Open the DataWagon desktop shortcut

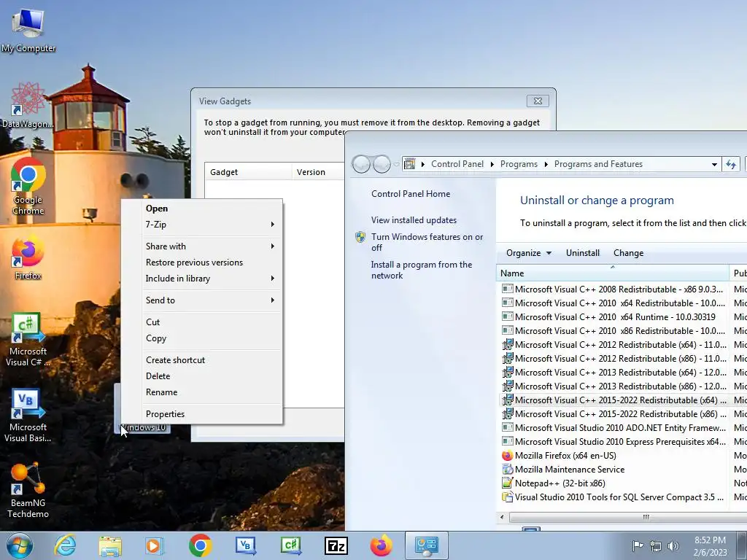click(x=28, y=105)
